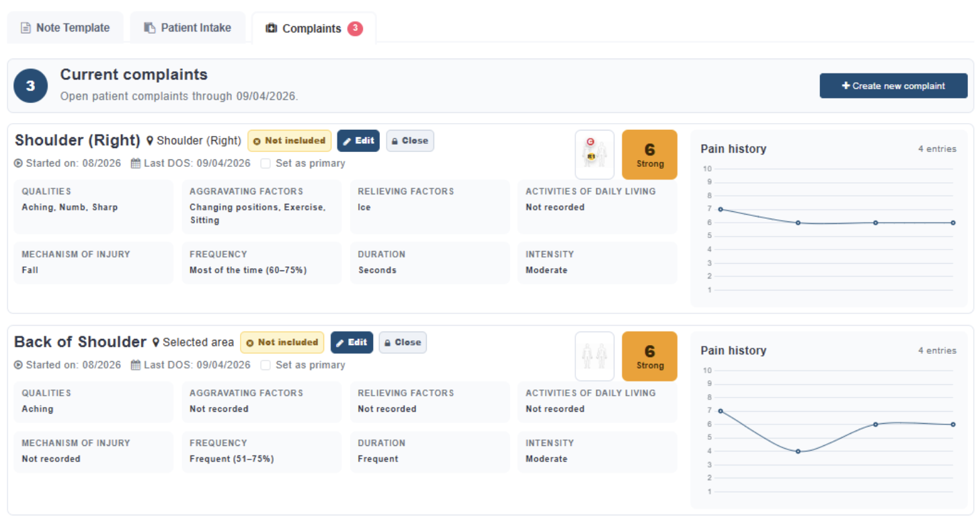Click the Shoulder (Right) location pin icon
Viewport: 980px width, 522px height.
click(x=150, y=141)
